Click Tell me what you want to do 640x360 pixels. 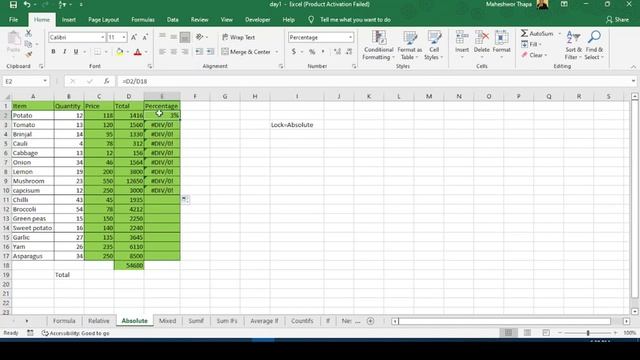(355, 20)
